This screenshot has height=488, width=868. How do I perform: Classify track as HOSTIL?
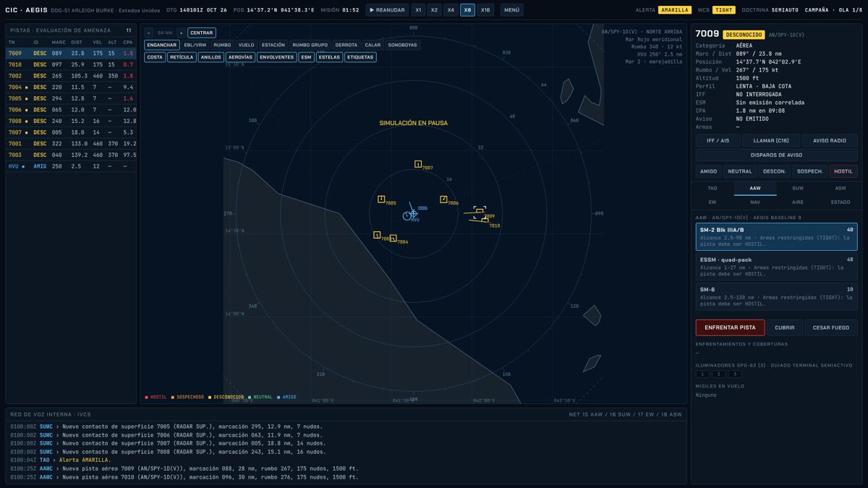(x=843, y=171)
